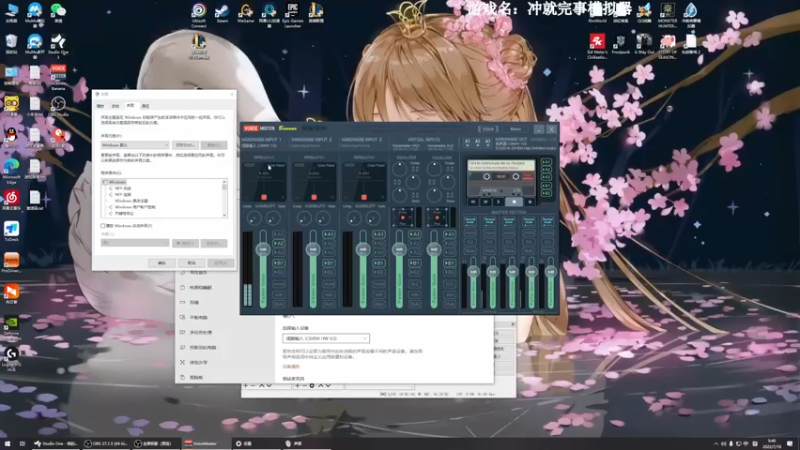Click Hardware Input 2 Intellipan panel
This screenshot has width=800, height=450.
(314, 182)
